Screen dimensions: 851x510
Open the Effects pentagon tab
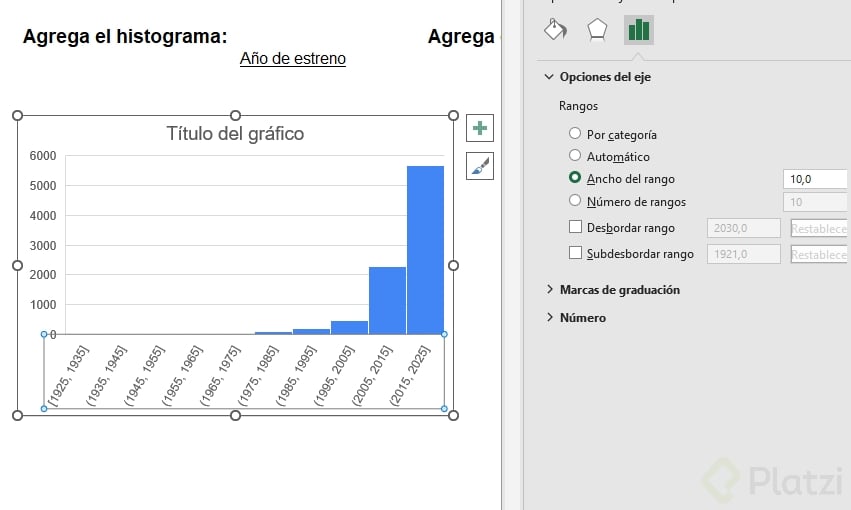click(597, 30)
